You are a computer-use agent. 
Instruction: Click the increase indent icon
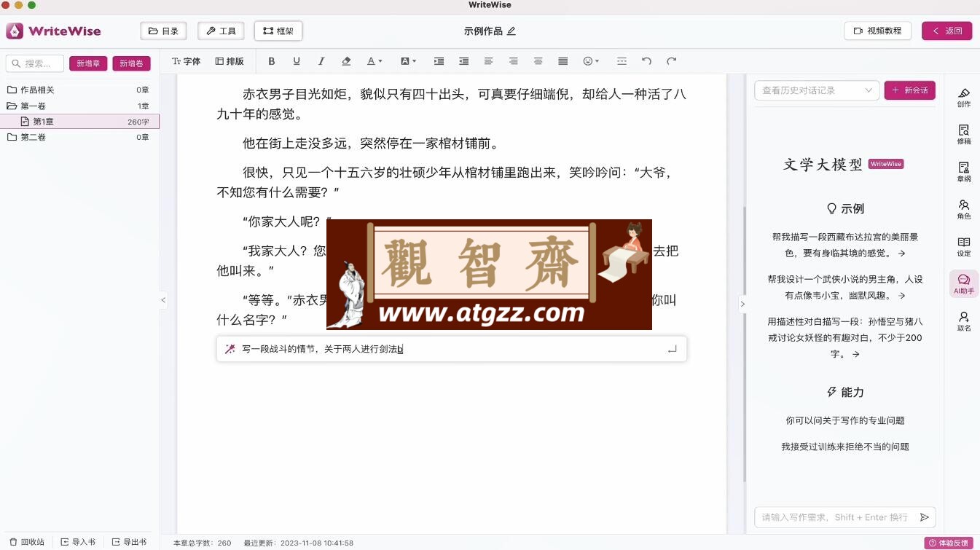coord(439,61)
